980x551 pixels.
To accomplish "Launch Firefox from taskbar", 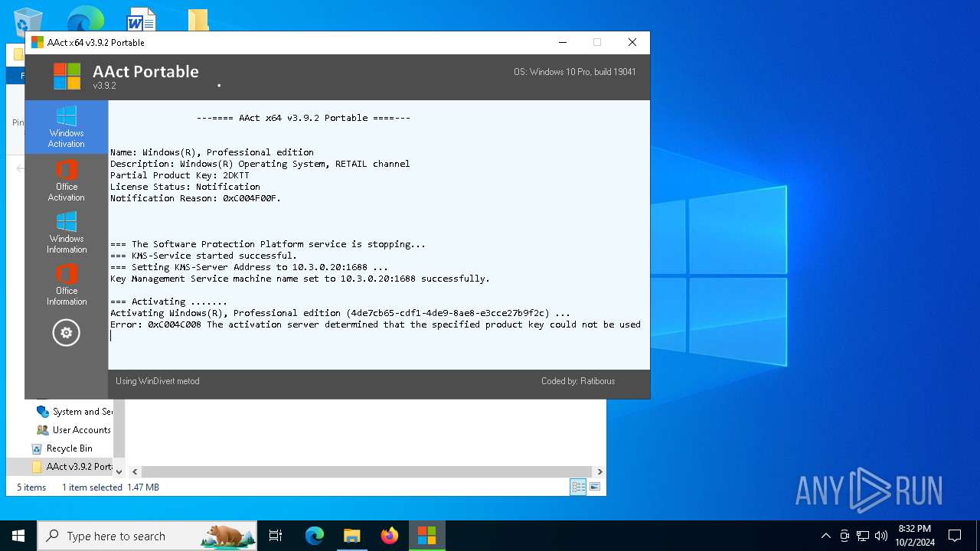I will pos(390,536).
